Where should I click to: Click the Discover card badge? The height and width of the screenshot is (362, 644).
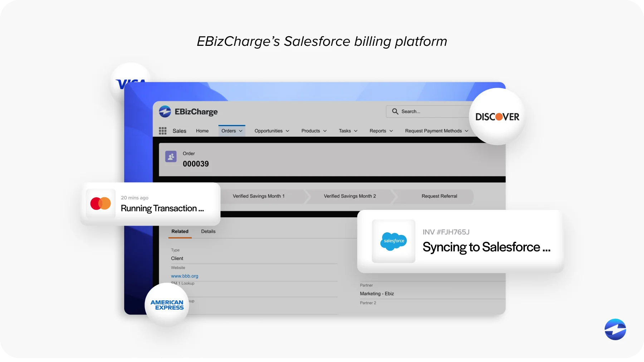click(x=497, y=117)
